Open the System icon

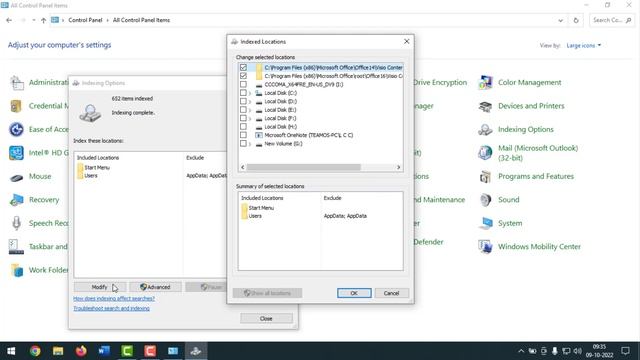485,223
